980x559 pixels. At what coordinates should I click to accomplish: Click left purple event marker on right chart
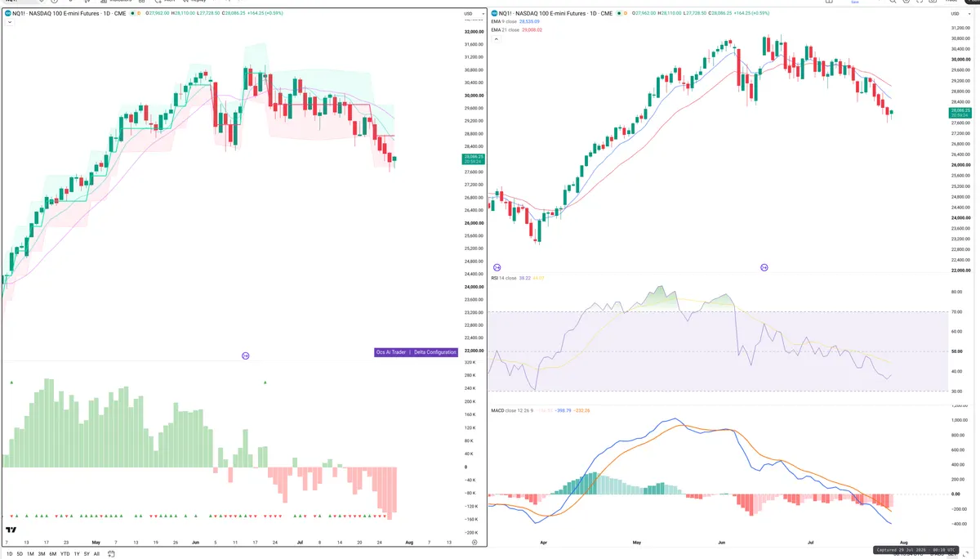pos(497,267)
